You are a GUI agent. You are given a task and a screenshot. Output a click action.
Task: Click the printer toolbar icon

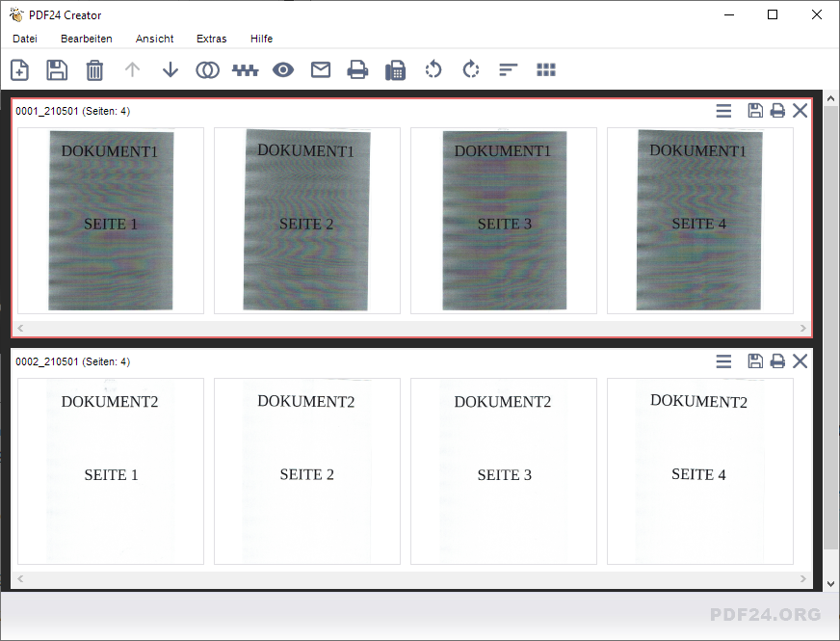click(x=357, y=69)
